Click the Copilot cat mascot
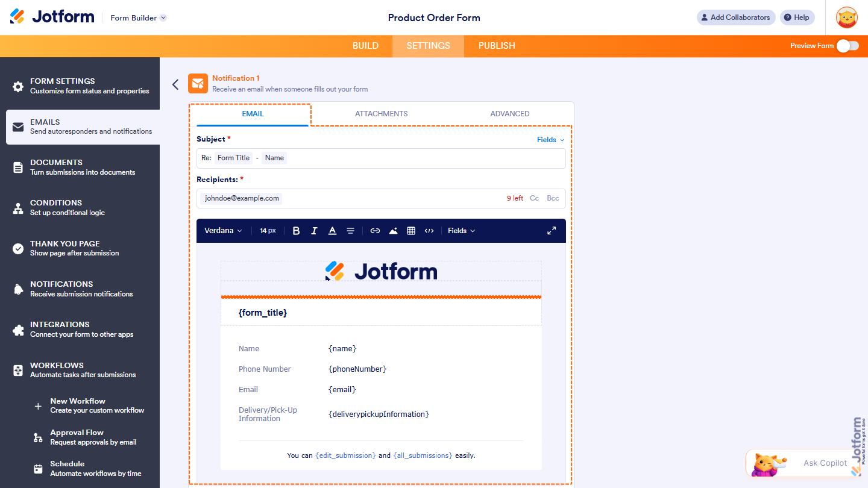Screen dimensions: 868x488 pyautogui.click(x=769, y=464)
